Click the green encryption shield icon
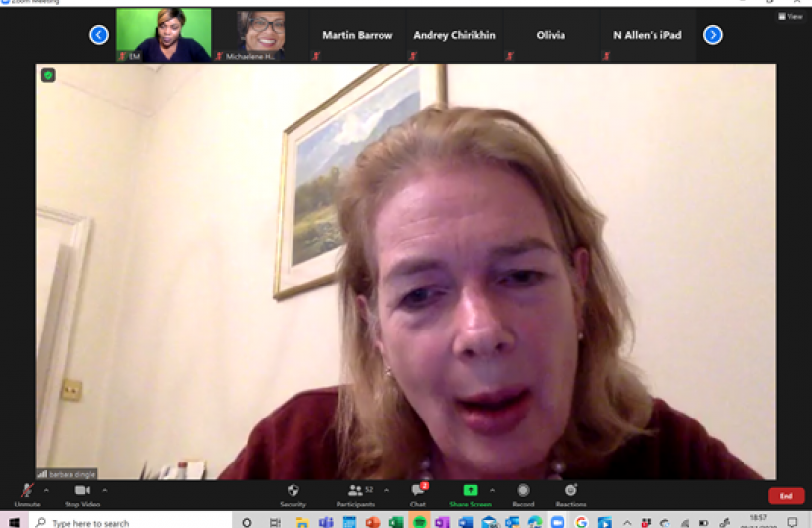This screenshot has height=528, width=812. click(x=48, y=75)
